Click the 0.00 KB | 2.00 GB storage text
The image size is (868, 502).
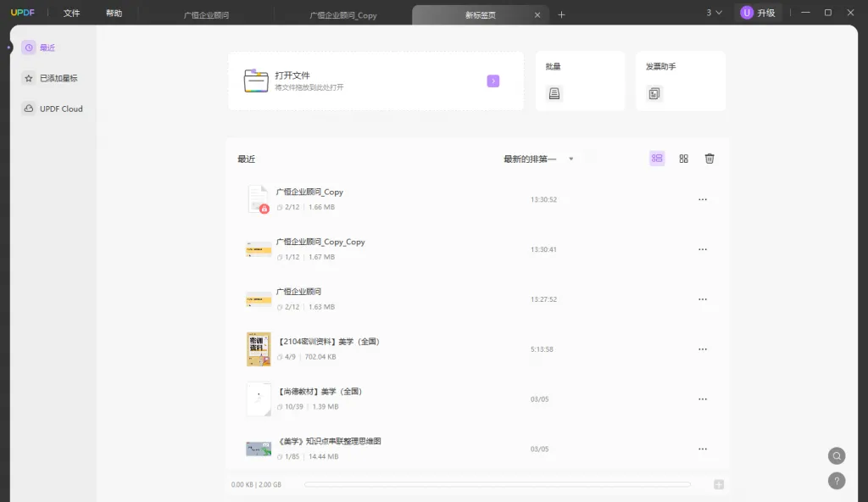(256, 484)
